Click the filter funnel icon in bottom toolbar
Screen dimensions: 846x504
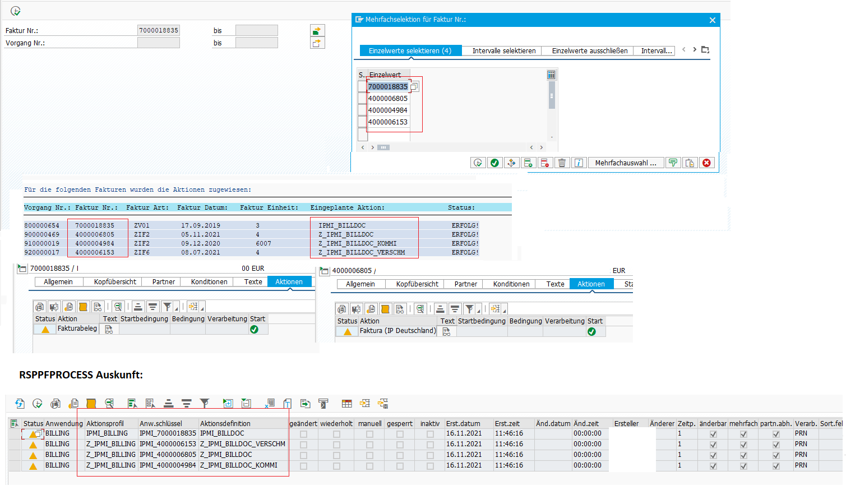205,403
